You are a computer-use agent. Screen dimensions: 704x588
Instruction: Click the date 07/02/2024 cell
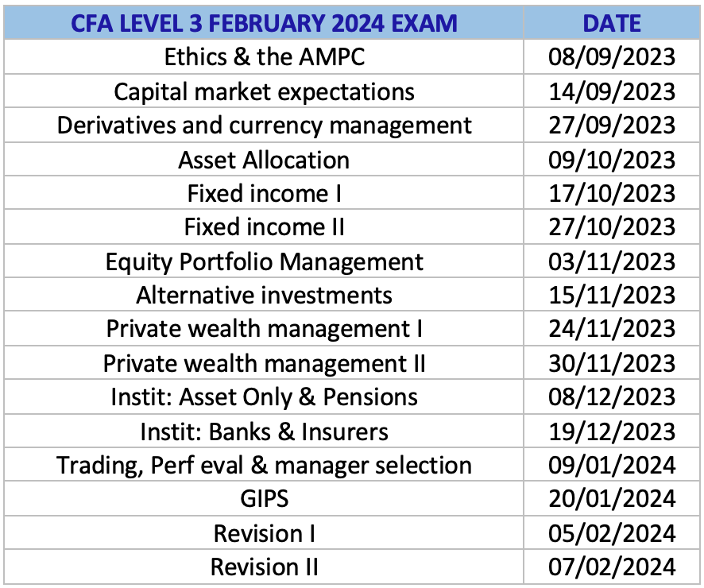(612, 567)
